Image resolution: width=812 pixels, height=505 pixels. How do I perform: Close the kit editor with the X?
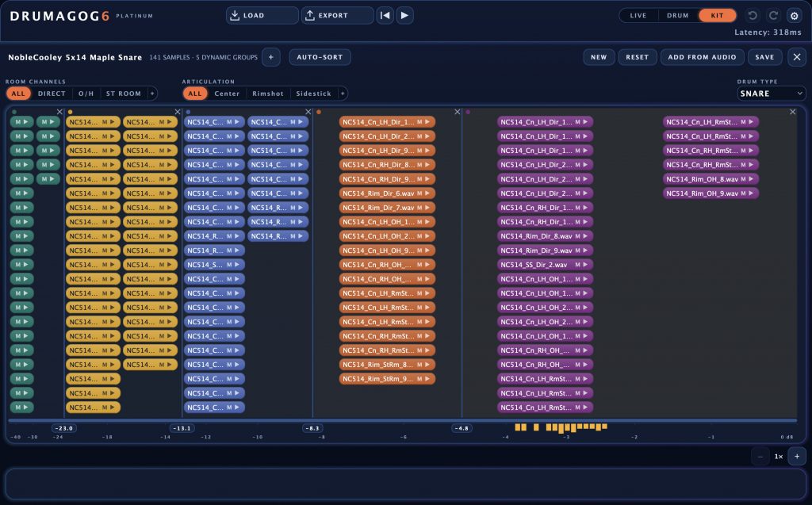[797, 57]
